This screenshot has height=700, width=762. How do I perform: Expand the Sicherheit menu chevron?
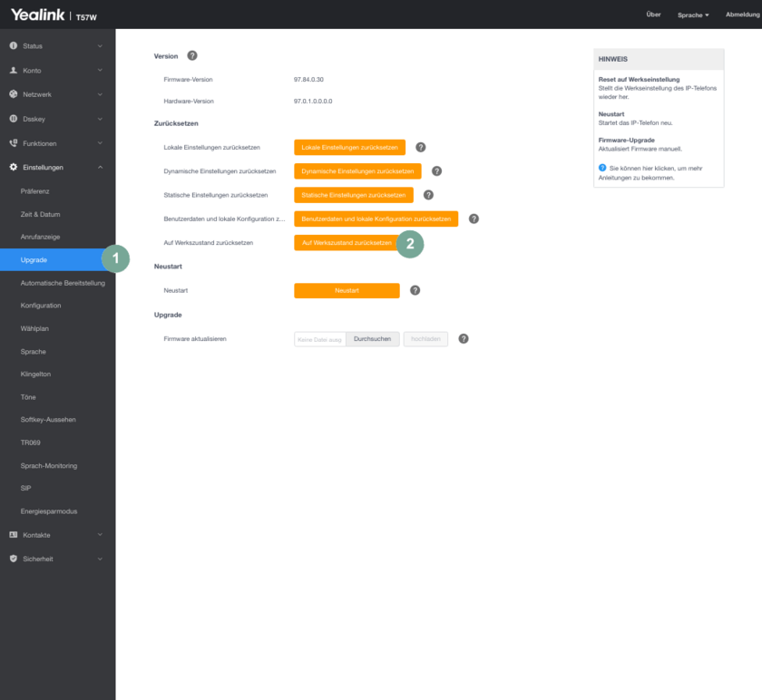tap(100, 559)
